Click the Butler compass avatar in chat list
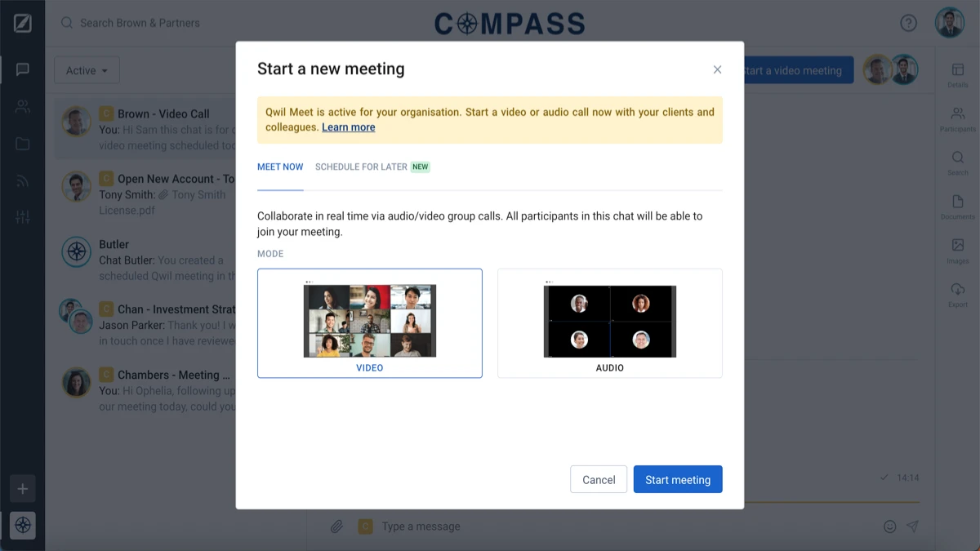 (x=77, y=252)
